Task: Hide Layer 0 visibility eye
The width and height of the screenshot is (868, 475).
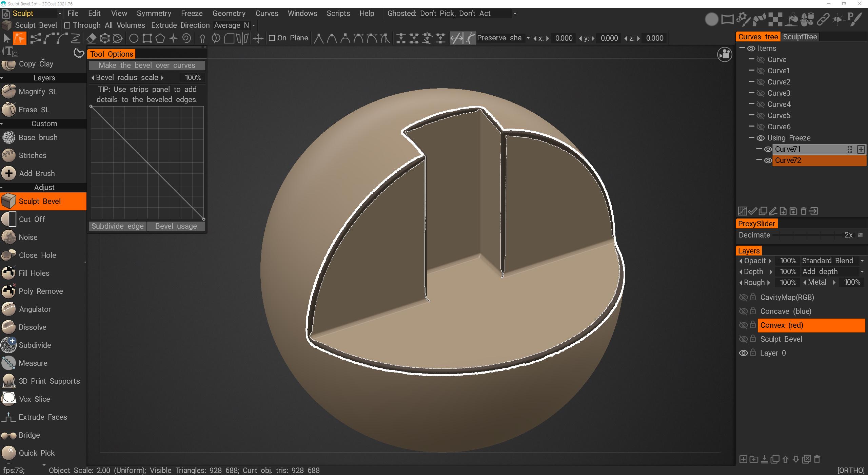Action: pos(743,353)
